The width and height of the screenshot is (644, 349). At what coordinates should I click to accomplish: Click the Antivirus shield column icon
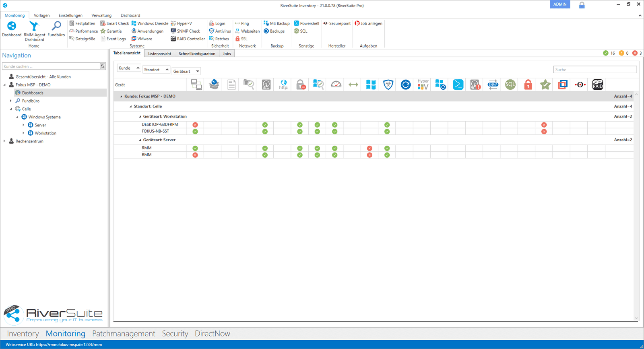point(388,85)
